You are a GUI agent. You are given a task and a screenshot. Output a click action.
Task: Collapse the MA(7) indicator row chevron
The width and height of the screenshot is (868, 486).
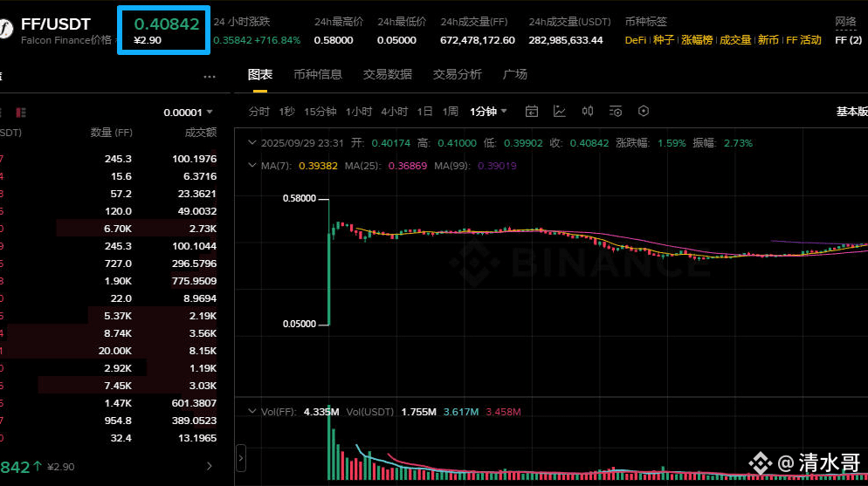tap(252, 165)
